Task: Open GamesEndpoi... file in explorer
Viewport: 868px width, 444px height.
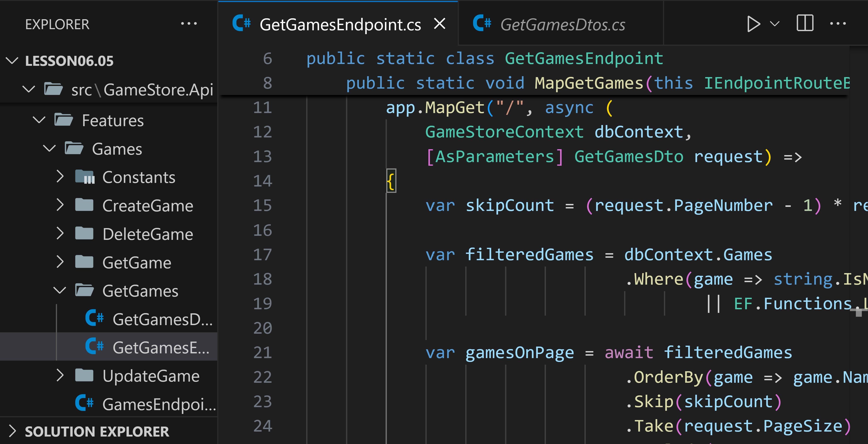Action: point(109,404)
